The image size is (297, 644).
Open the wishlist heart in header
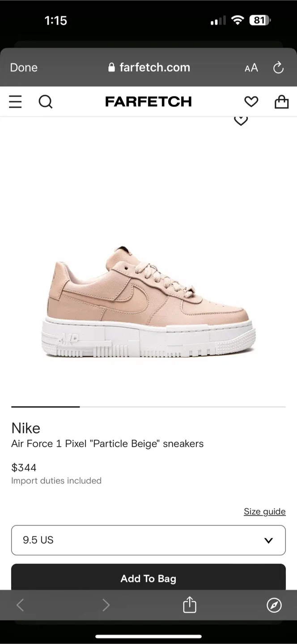pyautogui.click(x=251, y=102)
